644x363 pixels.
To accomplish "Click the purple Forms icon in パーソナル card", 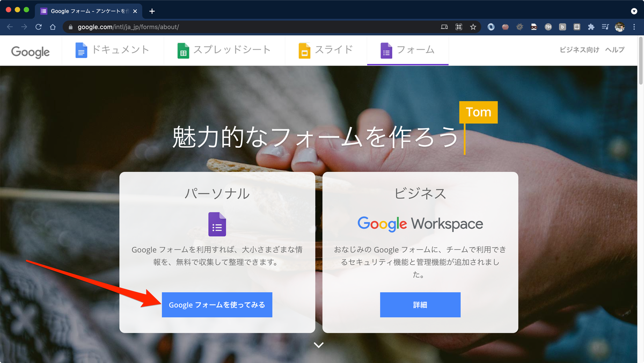I will pyautogui.click(x=217, y=224).
